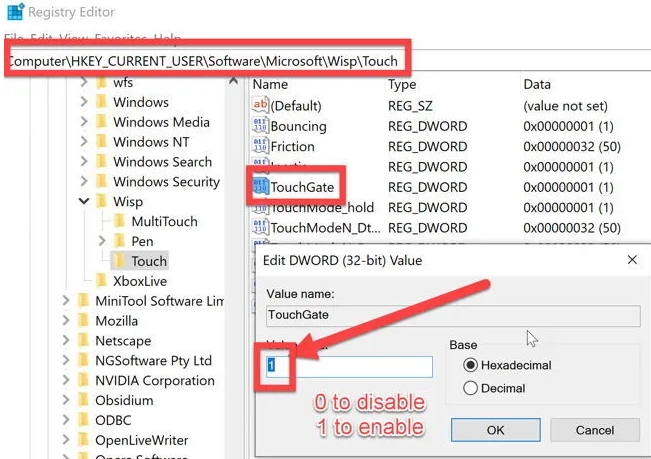Viewport: 651px width, 459px height.
Task: Click the Registry Editor app icon in title bar
Action: click(x=10, y=13)
